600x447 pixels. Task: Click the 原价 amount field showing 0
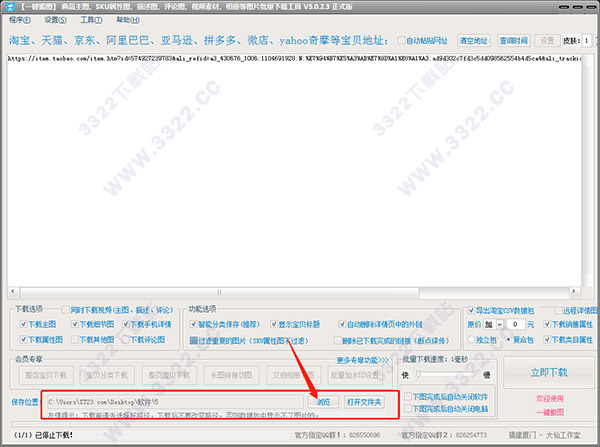(515, 325)
